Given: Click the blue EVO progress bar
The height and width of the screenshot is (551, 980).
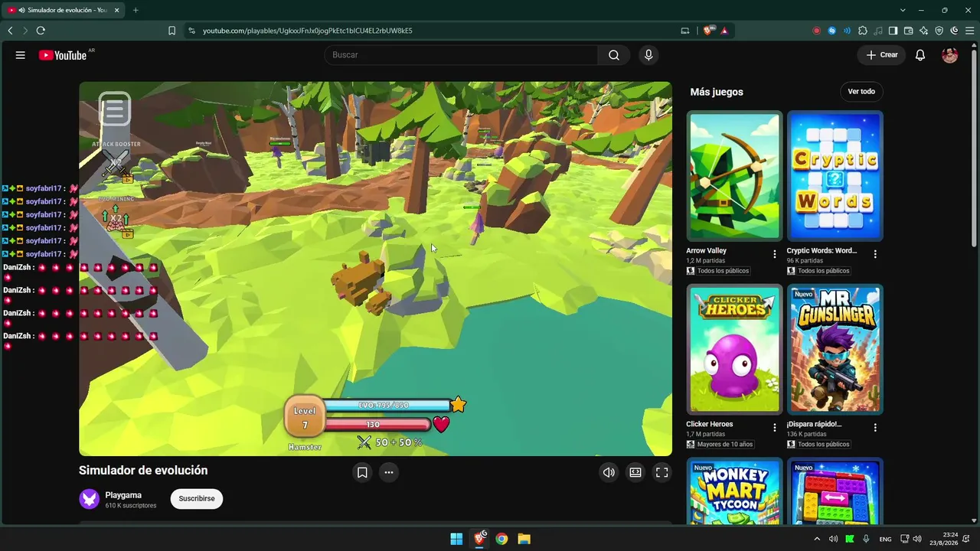Looking at the screenshot, I should pyautogui.click(x=387, y=405).
